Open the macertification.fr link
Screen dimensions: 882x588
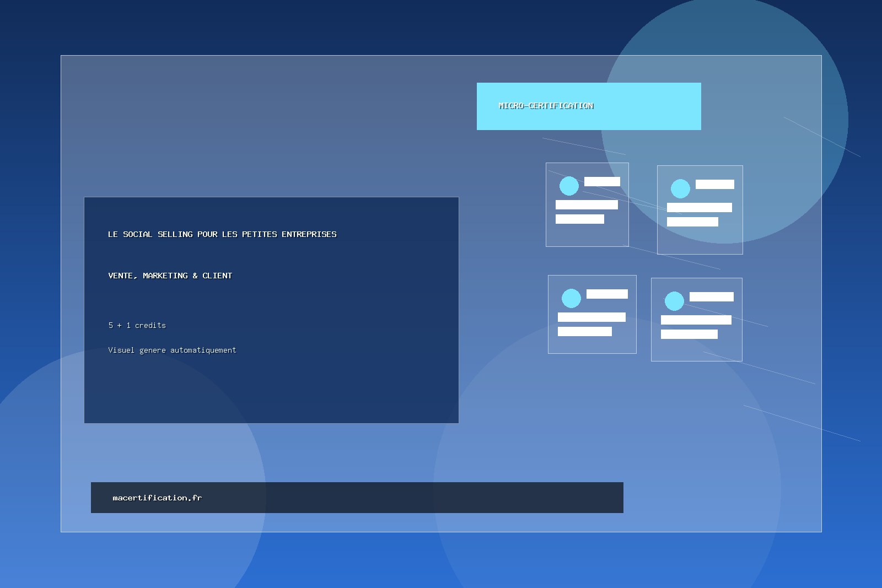157,498
